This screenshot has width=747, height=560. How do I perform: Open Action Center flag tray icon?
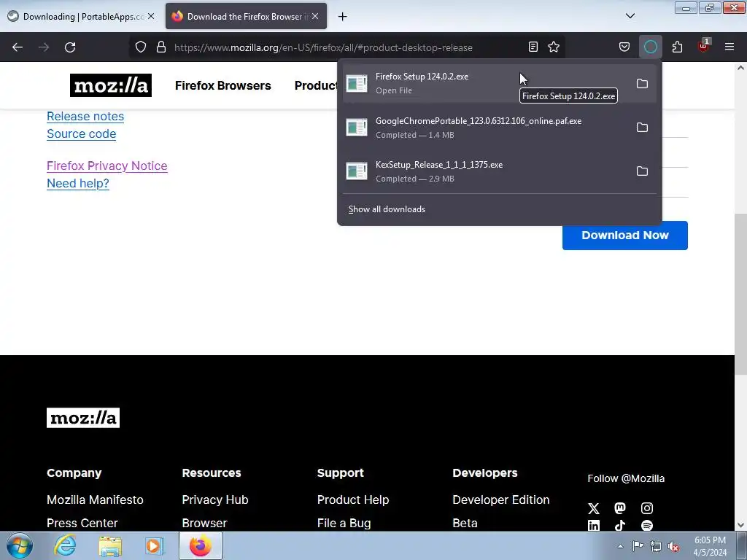[638, 546]
